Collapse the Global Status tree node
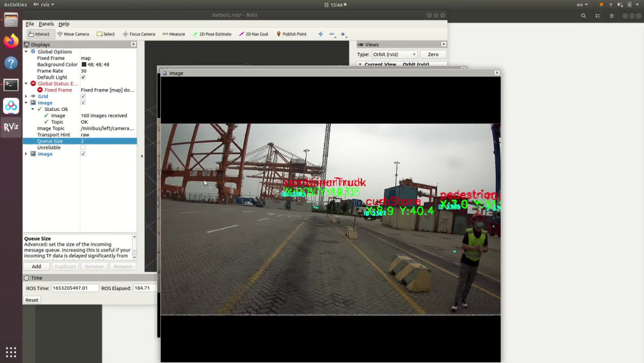Image resolution: width=644 pixels, height=363 pixels. (x=26, y=83)
